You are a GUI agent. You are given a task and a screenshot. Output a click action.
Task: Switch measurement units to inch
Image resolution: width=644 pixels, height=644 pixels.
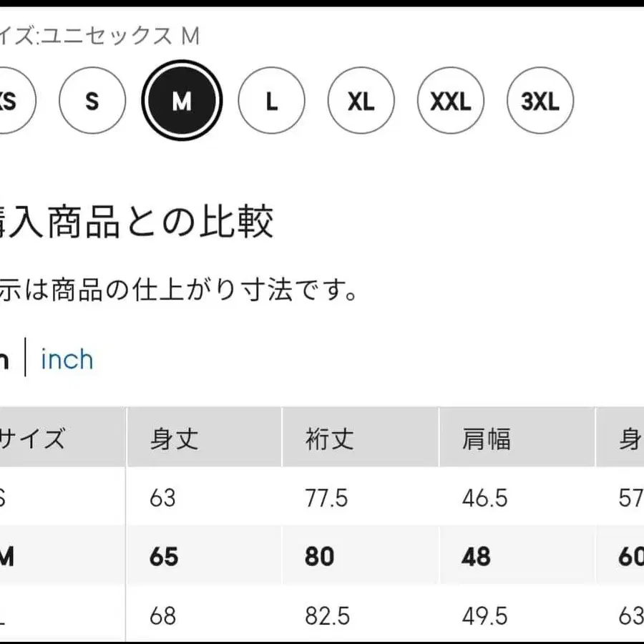point(67,359)
